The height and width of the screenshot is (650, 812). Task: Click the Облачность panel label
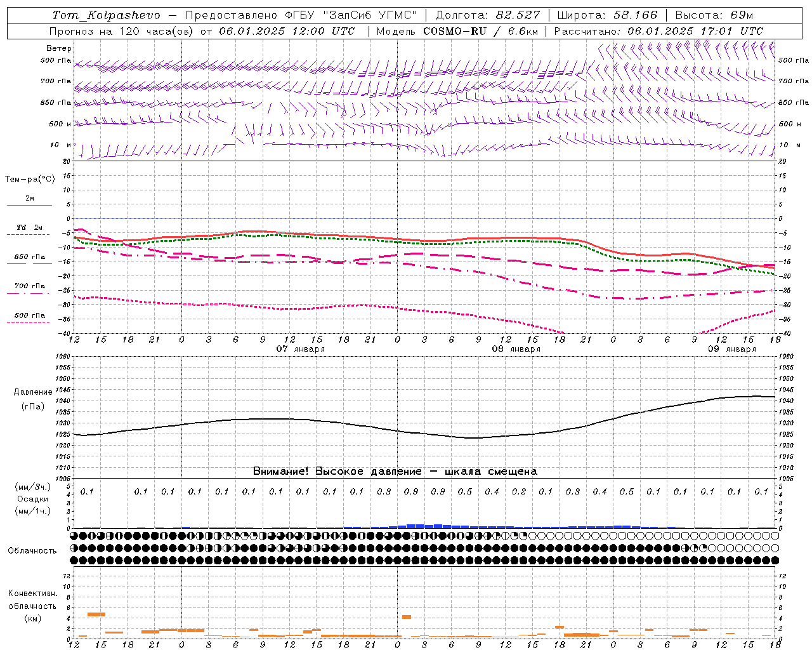32,550
